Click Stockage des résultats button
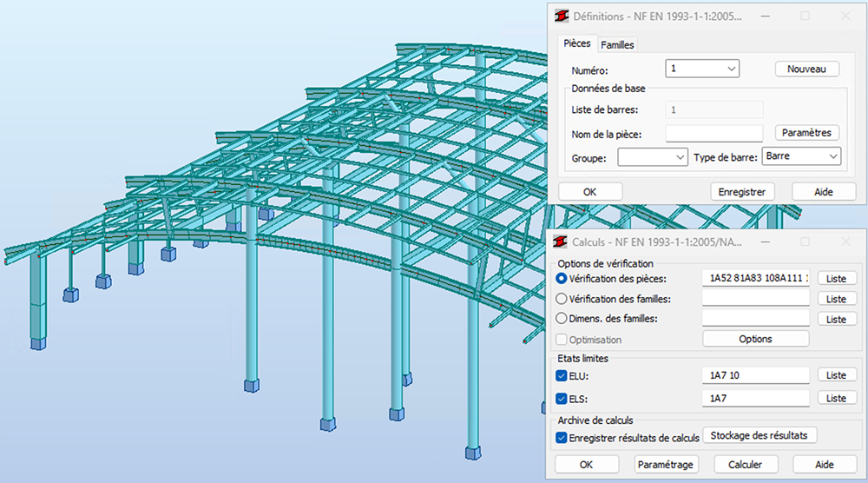 click(x=759, y=435)
